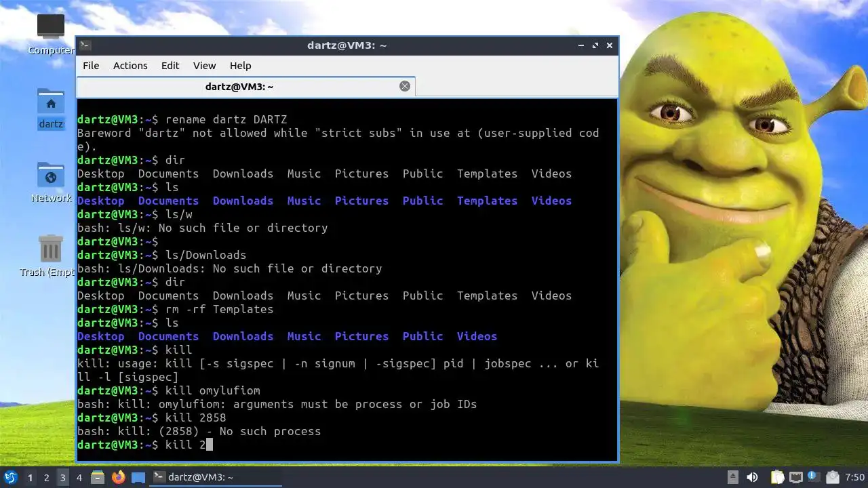Click the current 'kill 2' command prompt line
Viewport: 868px width, 488px height.
click(145, 445)
